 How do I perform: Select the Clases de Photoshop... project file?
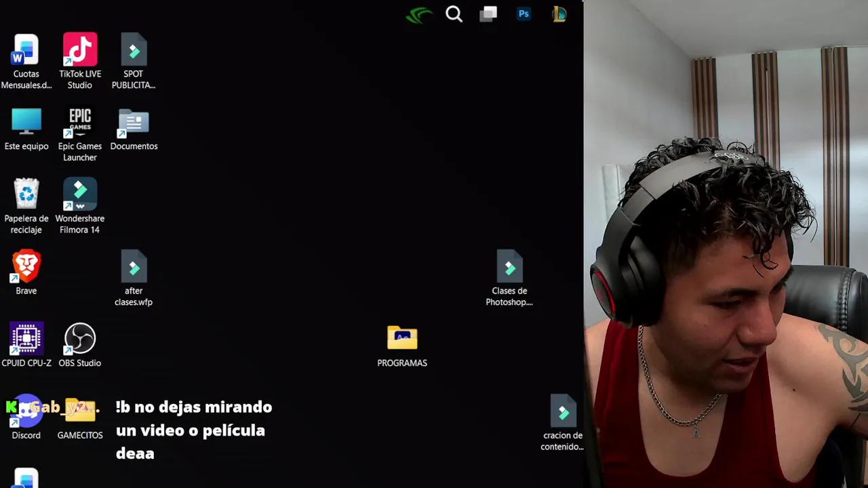(x=509, y=278)
